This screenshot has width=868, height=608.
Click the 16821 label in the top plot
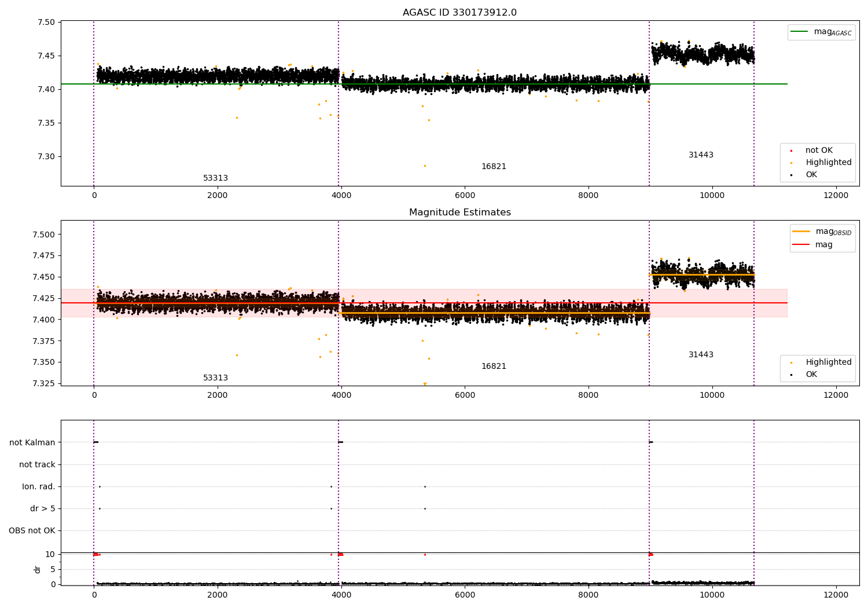(x=494, y=167)
